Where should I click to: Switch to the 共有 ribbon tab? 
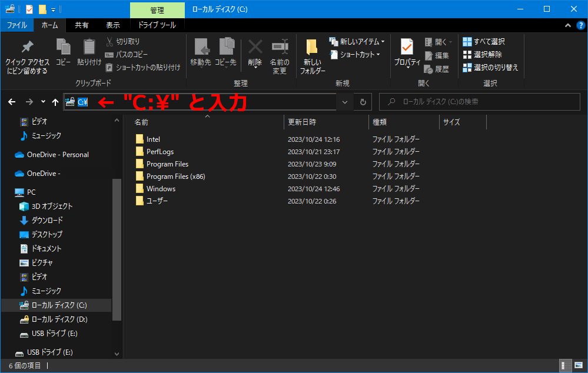pos(81,25)
